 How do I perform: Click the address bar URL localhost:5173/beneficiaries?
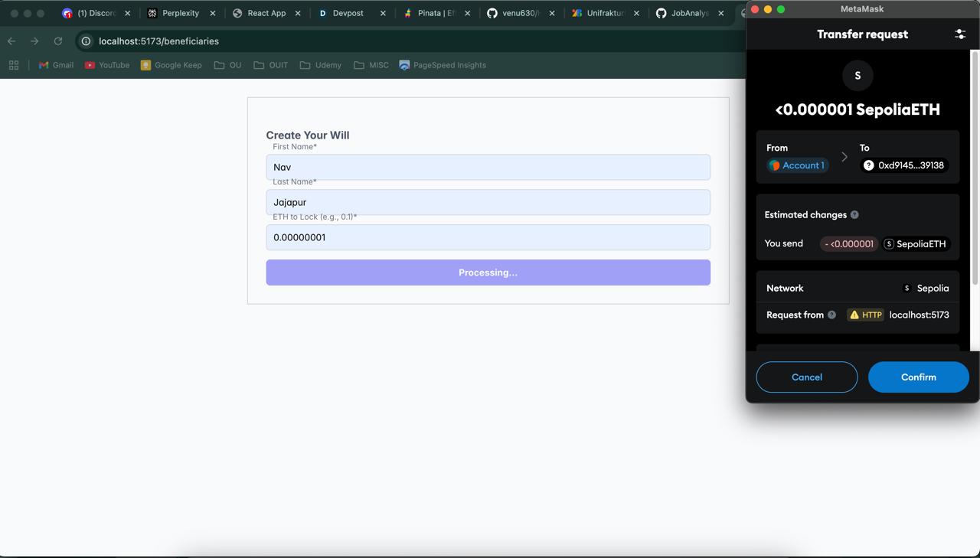[158, 41]
